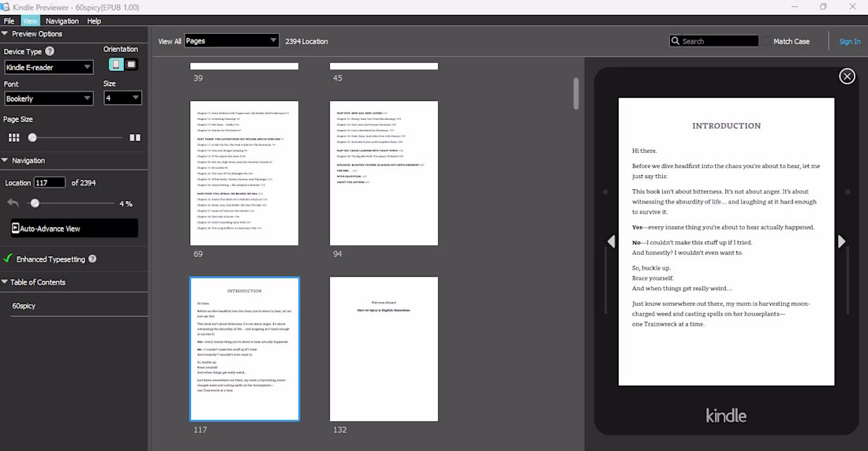868x451 pixels.
Task: Click the location progress slider handle
Action: [35, 203]
